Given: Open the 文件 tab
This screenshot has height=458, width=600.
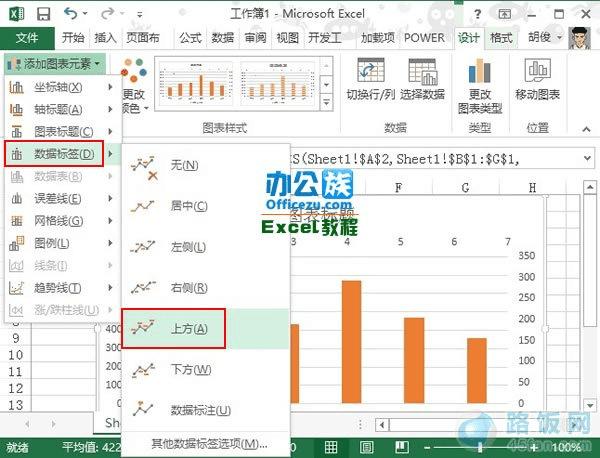Looking at the screenshot, I should (27, 38).
